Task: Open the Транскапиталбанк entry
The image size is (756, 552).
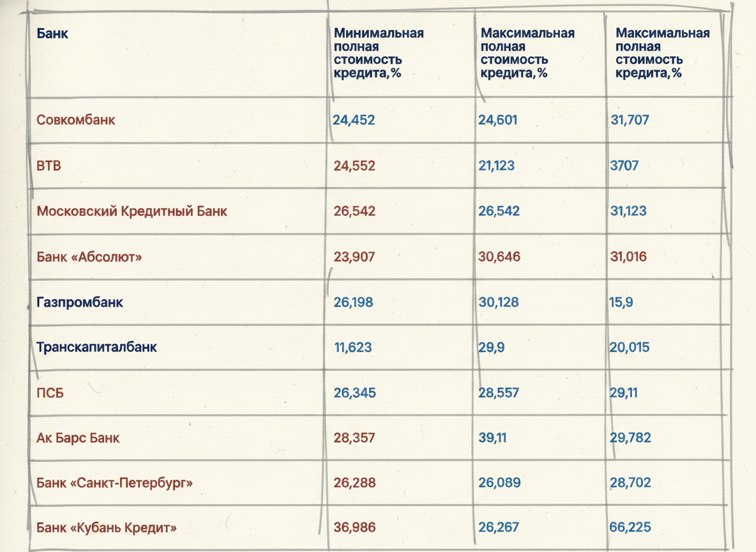Action: point(96,347)
